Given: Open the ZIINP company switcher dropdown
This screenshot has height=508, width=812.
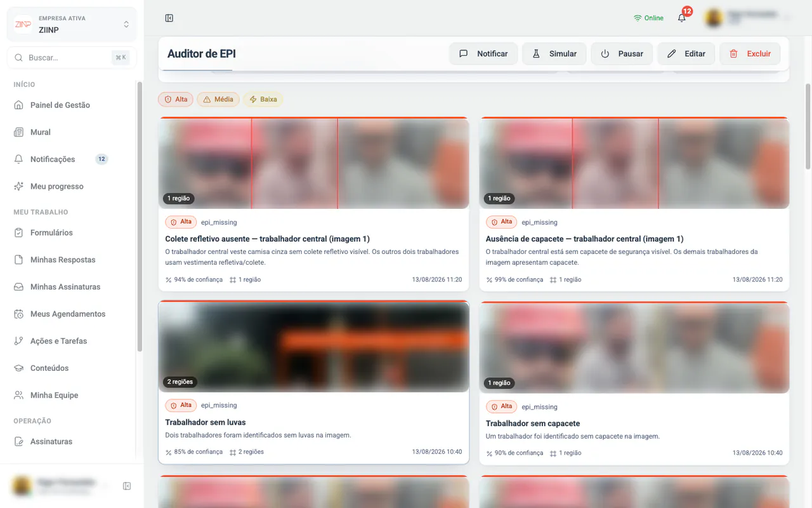Looking at the screenshot, I should click(72, 25).
